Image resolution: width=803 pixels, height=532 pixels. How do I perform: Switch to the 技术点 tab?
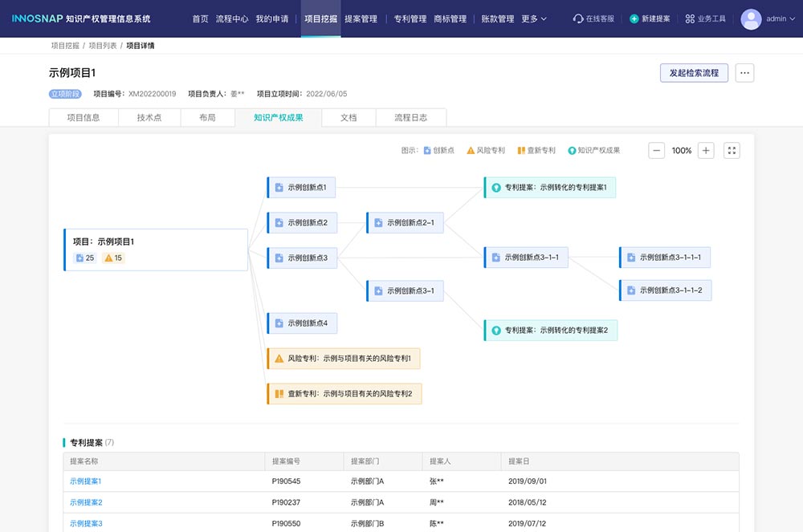149,118
